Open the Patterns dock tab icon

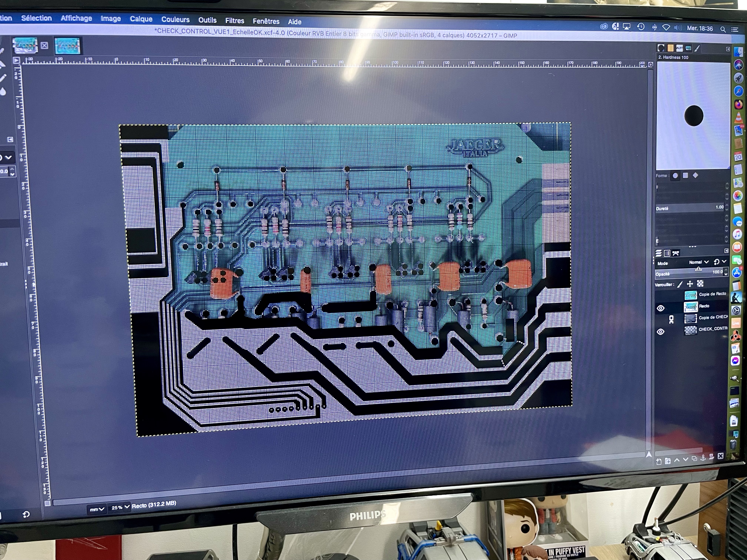click(x=671, y=48)
